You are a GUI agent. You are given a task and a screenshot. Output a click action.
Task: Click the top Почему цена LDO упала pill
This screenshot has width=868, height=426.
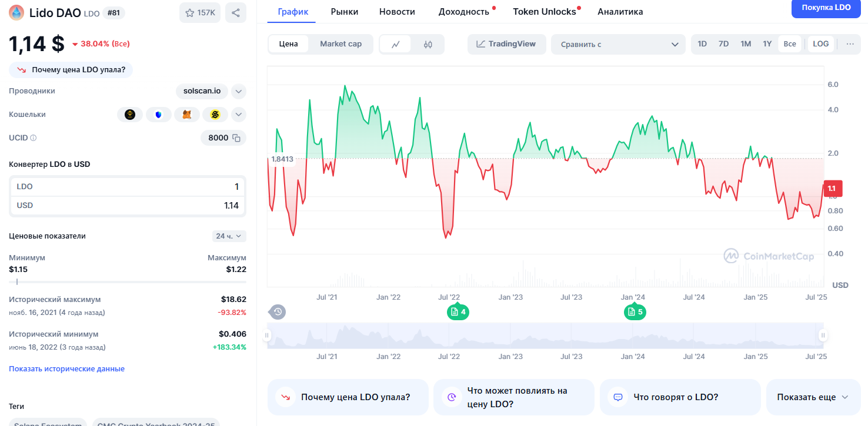[71, 70]
